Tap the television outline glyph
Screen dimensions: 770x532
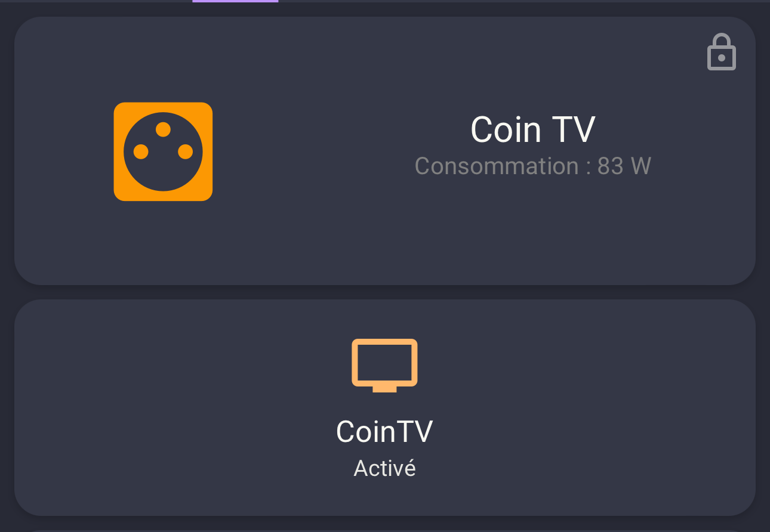click(384, 365)
